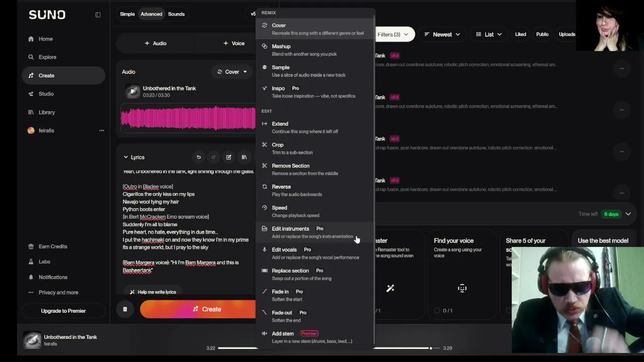Toggle the Liked filter
This screenshot has width=644, height=362.
pyautogui.click(x=520, y=34)
